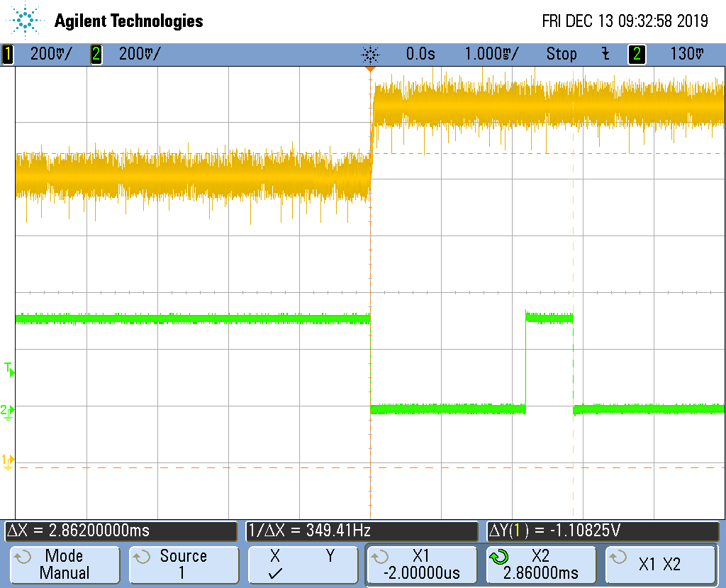Image resolution: width=726 pixels, height=588 pixels.
Task: Click the ΔX = 2.86200000ms readout
Action: click(x=121, y=531)
